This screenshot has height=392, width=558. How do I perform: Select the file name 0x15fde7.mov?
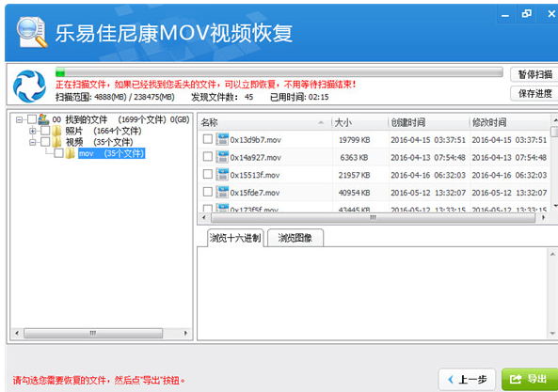tap(255, 193)
